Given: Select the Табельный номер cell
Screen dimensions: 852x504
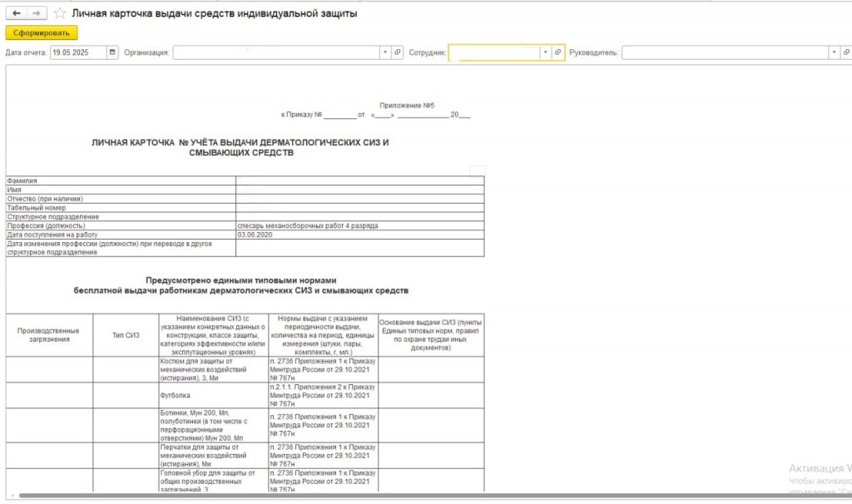Looking at the screenshot, I should [x=121, y=207].
